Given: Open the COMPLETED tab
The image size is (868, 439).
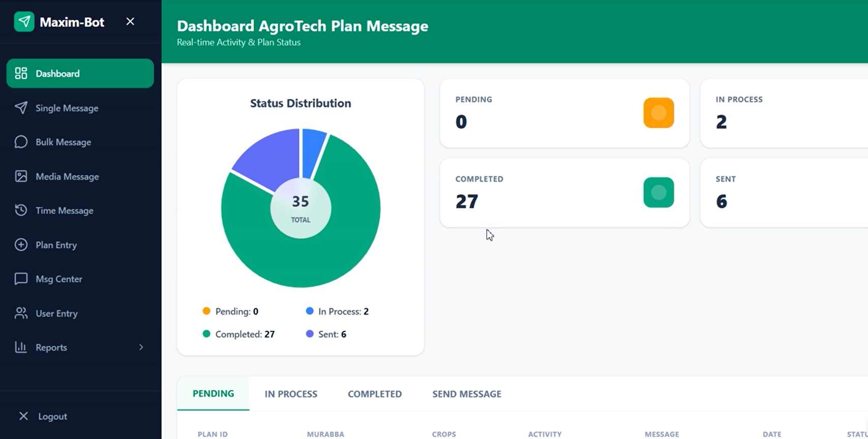Looking at the screenshot, I should pos(375,394).
